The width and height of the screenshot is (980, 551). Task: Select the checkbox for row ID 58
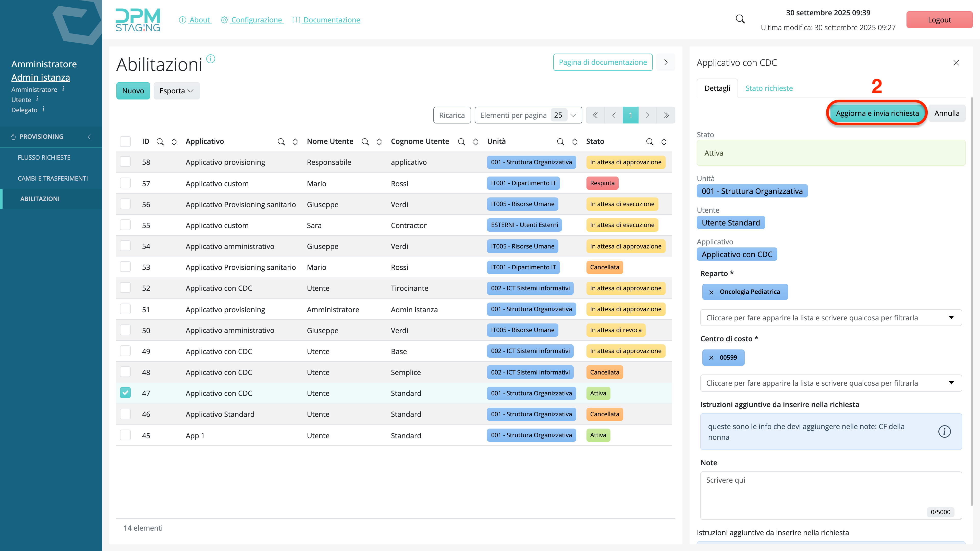[125, 162]
